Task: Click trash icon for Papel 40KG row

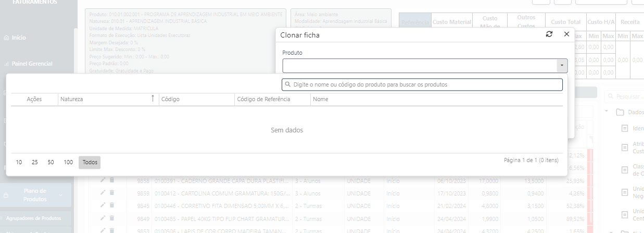Action: pos(112,218)
